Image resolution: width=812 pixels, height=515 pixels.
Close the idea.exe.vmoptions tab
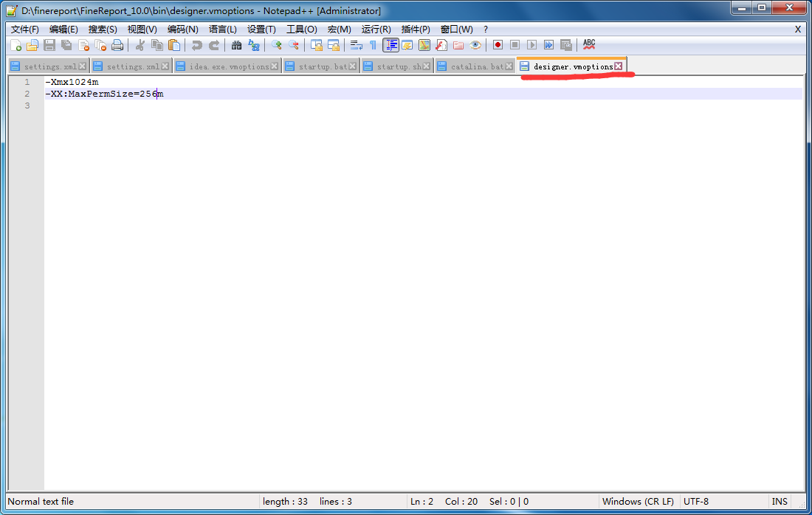point(275,66)
